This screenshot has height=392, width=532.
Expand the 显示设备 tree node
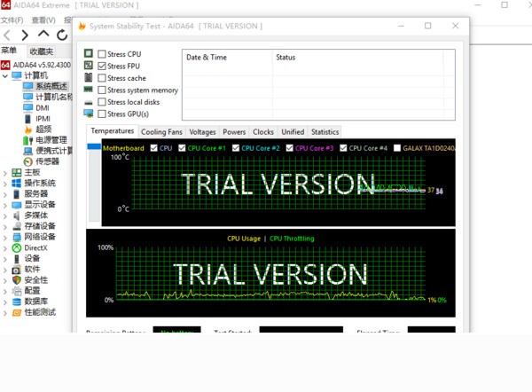click(4, 205)
